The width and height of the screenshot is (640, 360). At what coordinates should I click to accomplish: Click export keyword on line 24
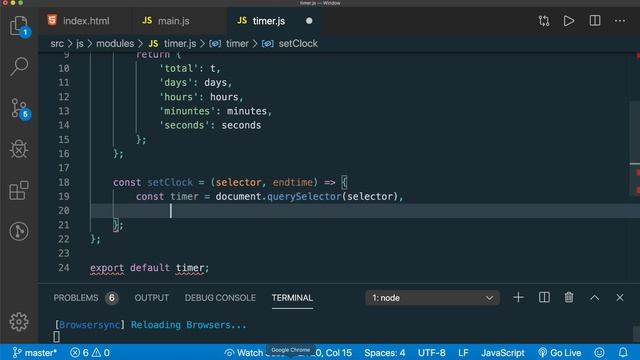(107, 268)
